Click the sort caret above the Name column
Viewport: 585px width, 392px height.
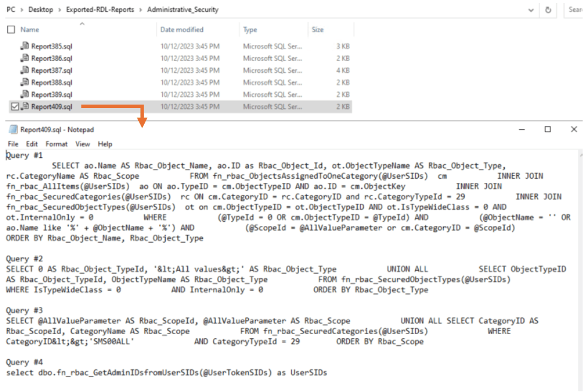click(x=82, y=22)
